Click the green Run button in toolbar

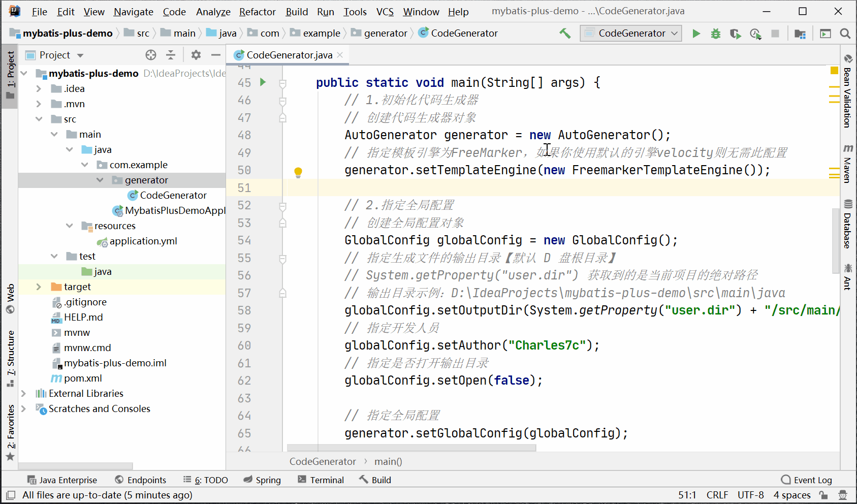tap(696, 34)
